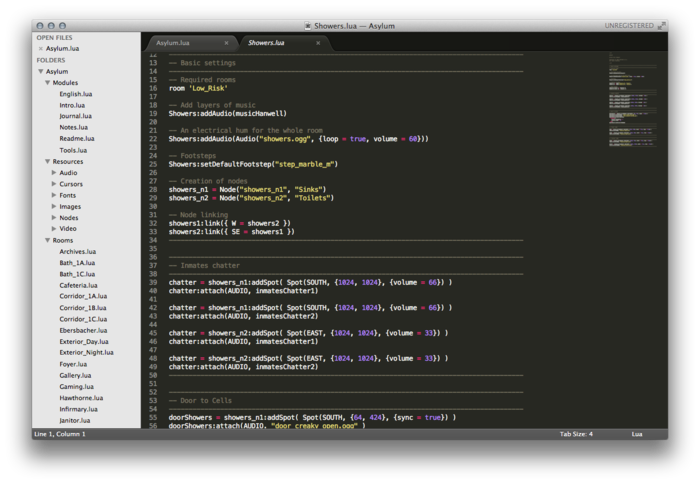
Task: Expand the Audio folder
Action: click(x=54, y=173)
